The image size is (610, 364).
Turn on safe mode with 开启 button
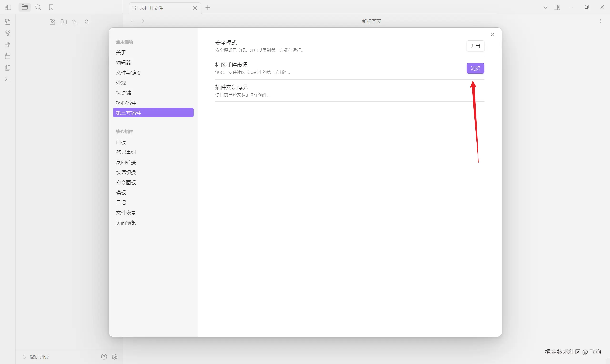click(x=475, y=46)
